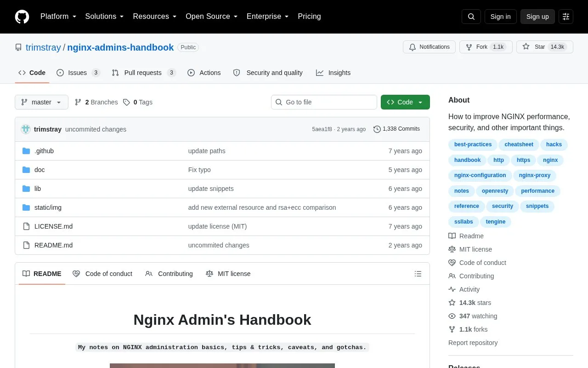Click the Notifications bell button
The width and height of the screenshot is (588, 368).
pyautogui.click(x=429, y=47)
